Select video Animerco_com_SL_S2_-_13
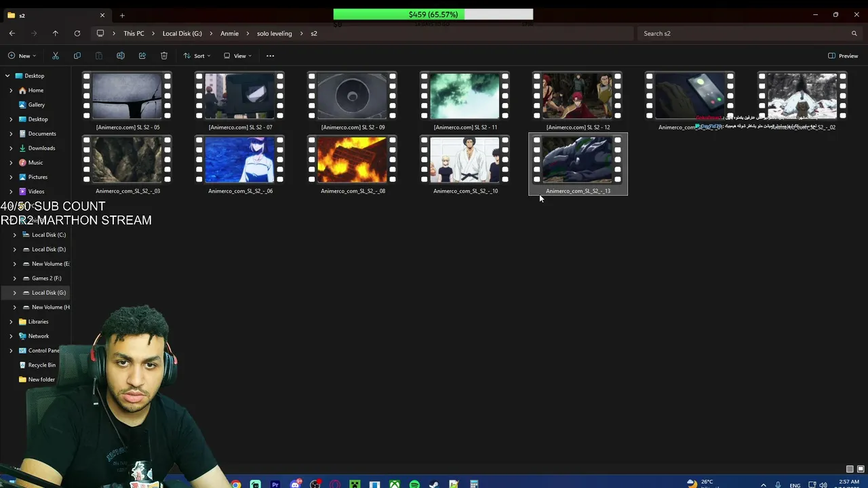Screen dimensions: 868x488 click(x=578, y=165)
